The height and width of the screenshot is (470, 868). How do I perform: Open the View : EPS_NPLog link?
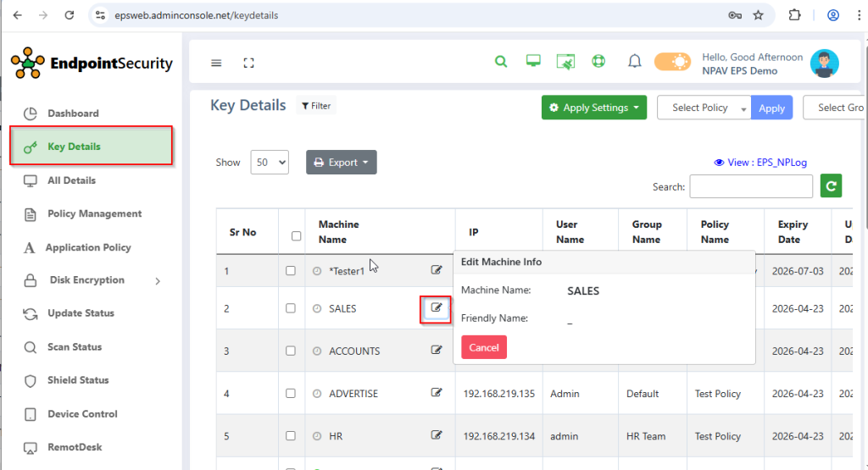[762, 163]
